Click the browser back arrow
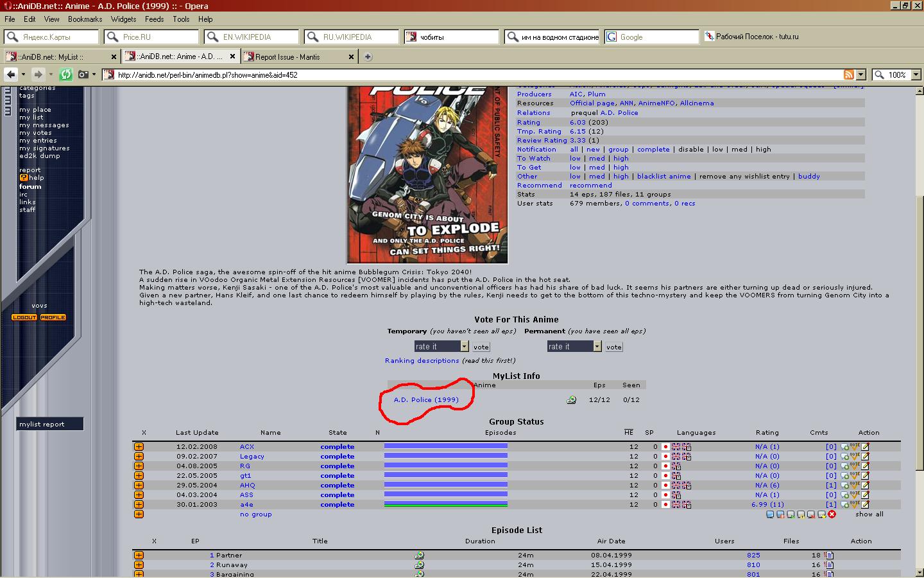924x578 pixels. coord(11,74)
